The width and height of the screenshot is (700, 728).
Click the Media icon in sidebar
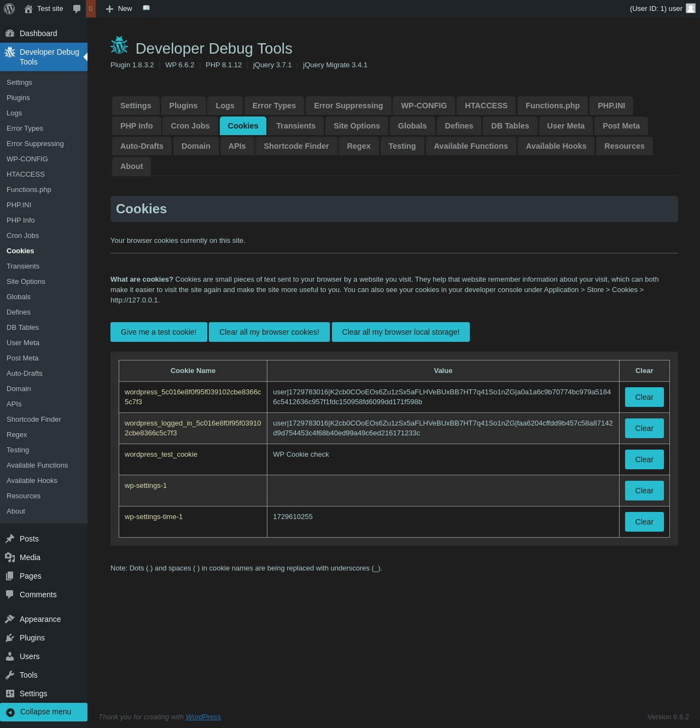tap(10, 557)
